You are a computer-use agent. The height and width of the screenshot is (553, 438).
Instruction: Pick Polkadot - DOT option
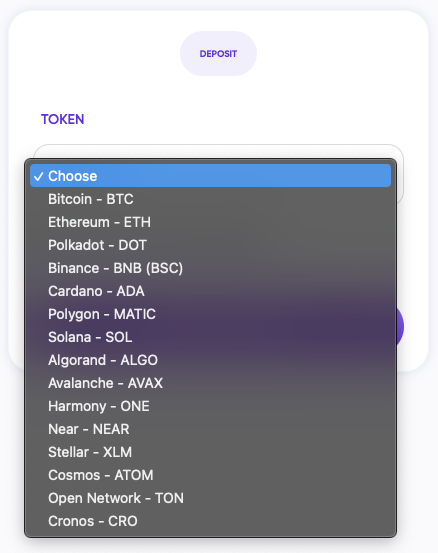[x=211, y=245]
